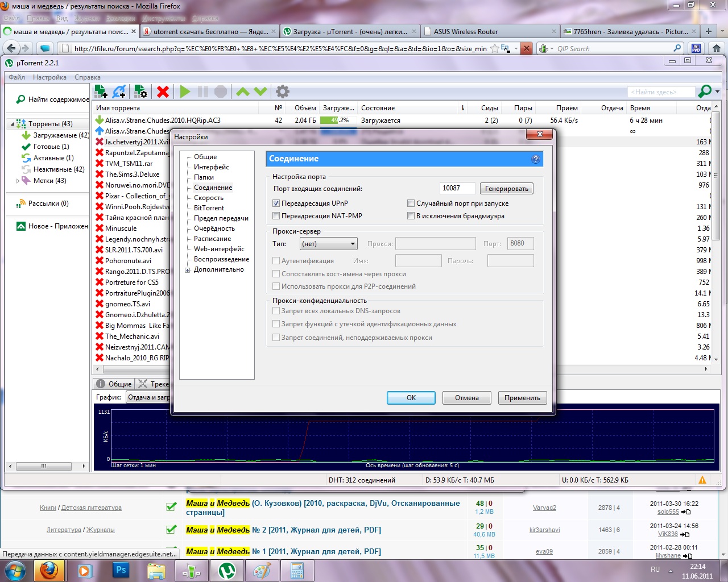Viewport: 728px width, 582px height.
Task: Toggle the Аутентификация checkbox
Action: 276,261
